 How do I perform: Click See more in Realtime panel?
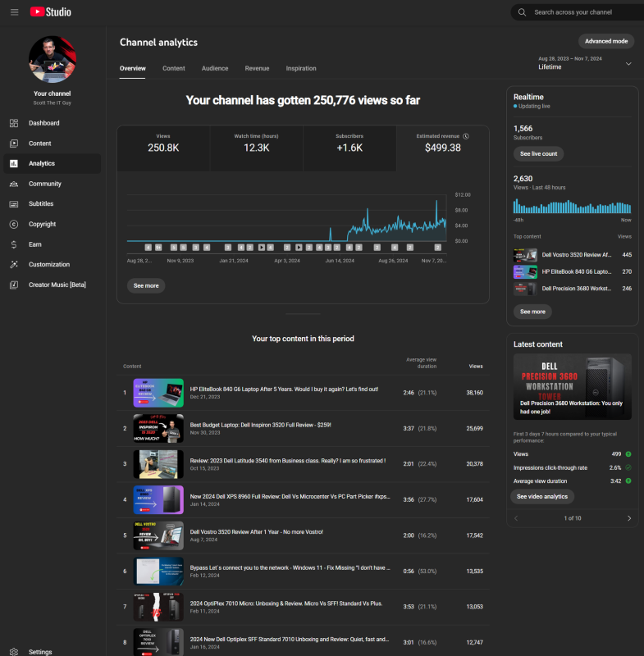click(x=532, y=312)
